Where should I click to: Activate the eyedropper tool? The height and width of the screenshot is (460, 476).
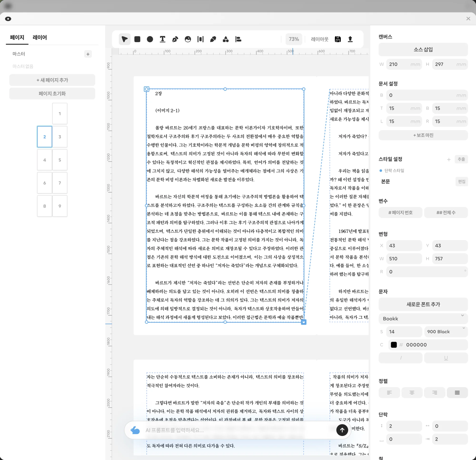tap(213, 39)
